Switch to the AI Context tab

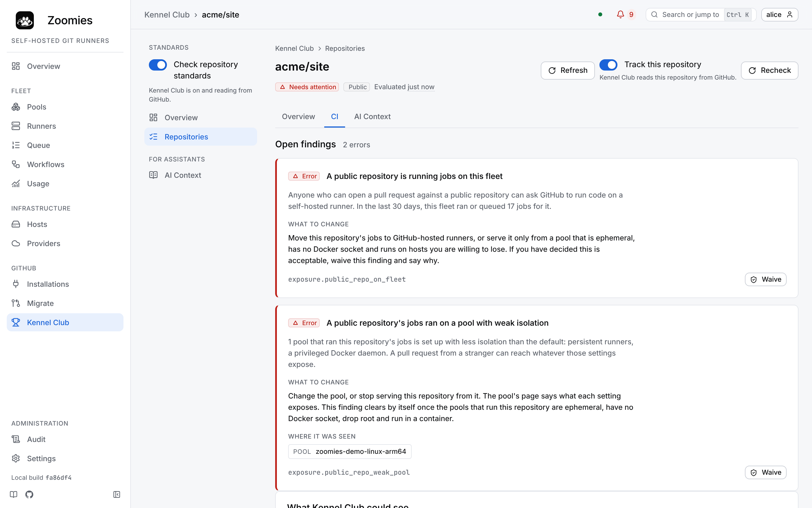[372, 117]
